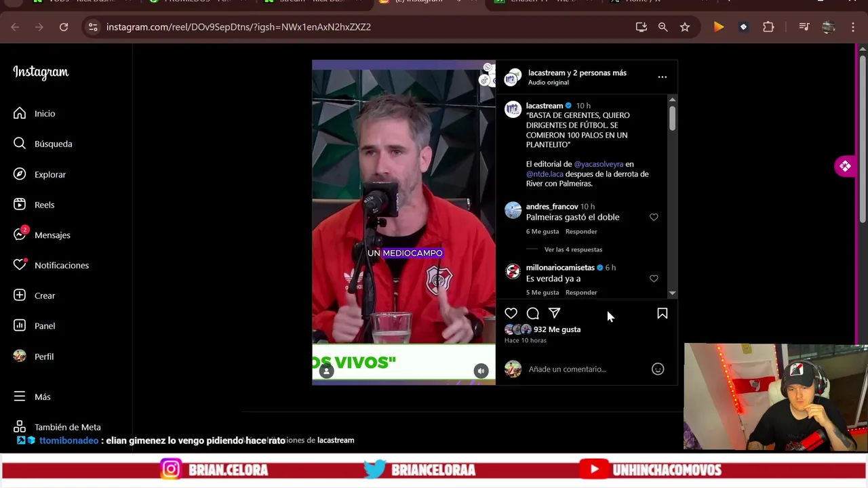Click lacastream post author avatar
This screenshot has height=488, width=868.
[x=513, y=109]
